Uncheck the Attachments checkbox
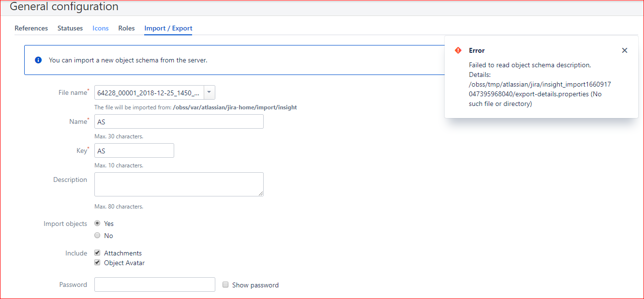Screen dimensions: 644x299 click(97, 253)
